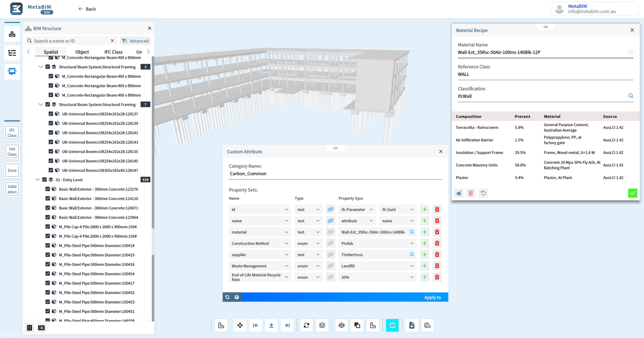Click the add layer icon in Material Recipe
This screenshot has width=644, height=338.
(459, 193)
